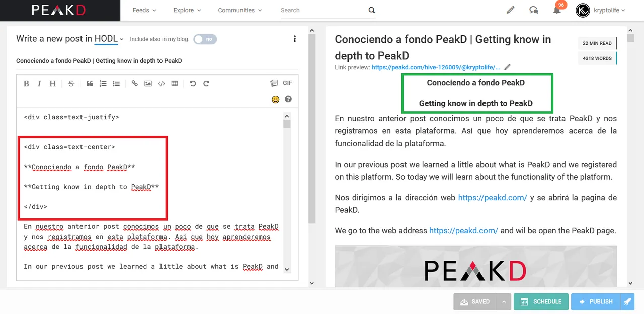Screen dimensions: 644x314
Task: Open the Feeds dropdown
Action: [x=144, y=10]
